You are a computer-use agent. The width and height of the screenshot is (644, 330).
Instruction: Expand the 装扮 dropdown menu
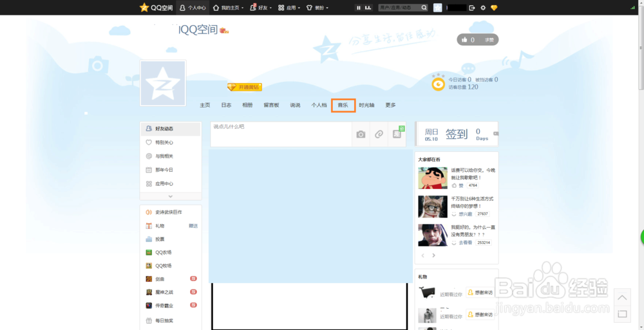317,7
